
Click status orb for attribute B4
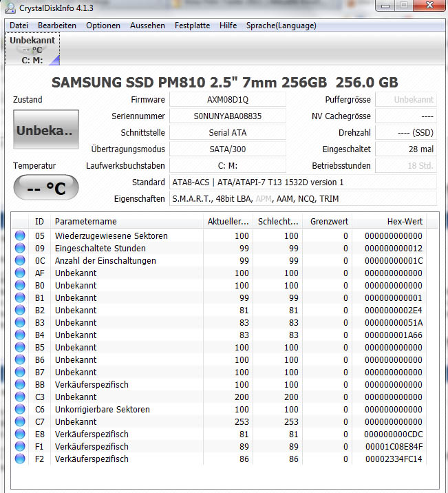coord(20,335)
